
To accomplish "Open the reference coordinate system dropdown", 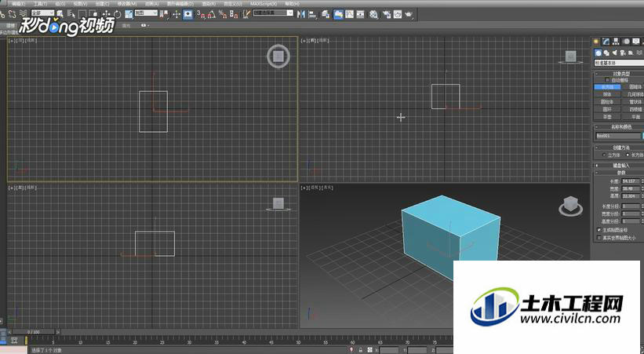I will [x=146, y=13].
